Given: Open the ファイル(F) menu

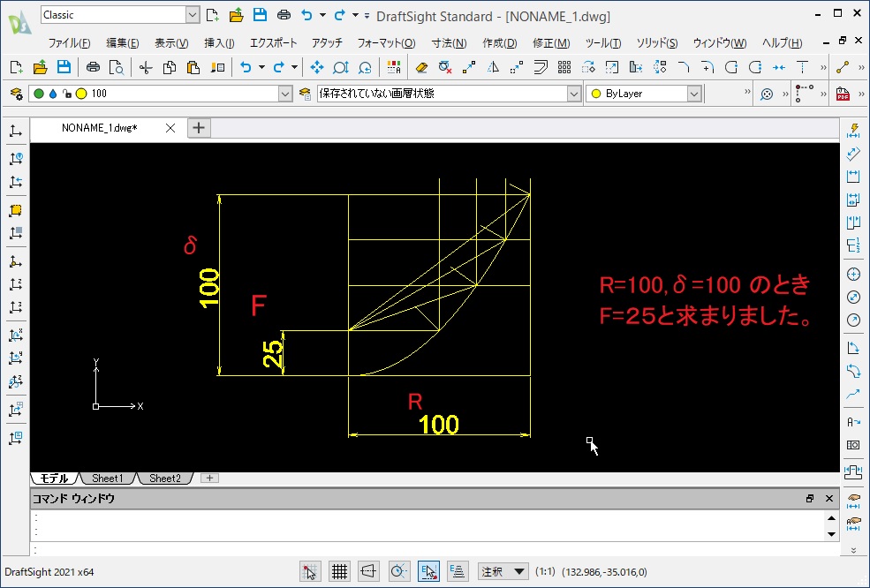Looking at the screenshot, I should click(70, 43).
